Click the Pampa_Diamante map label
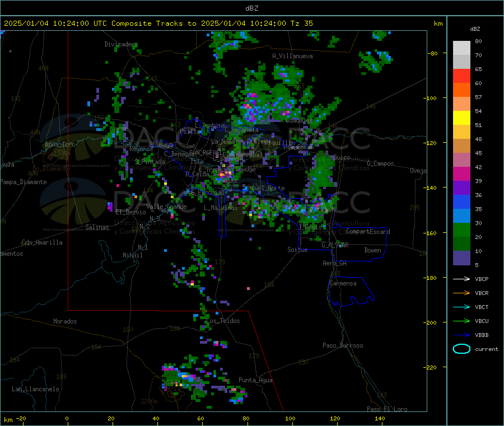Viewport: 504px width, 426px height. (24, 182)
